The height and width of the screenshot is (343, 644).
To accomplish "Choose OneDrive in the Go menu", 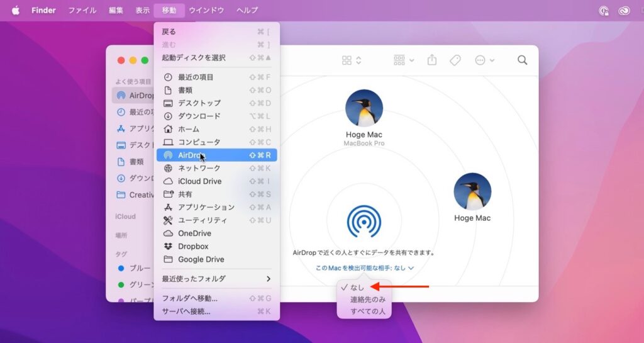I will [216, 233].
